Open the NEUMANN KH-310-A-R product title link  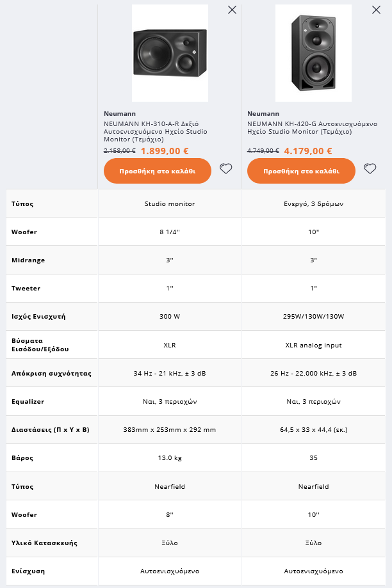coord(155,131)
